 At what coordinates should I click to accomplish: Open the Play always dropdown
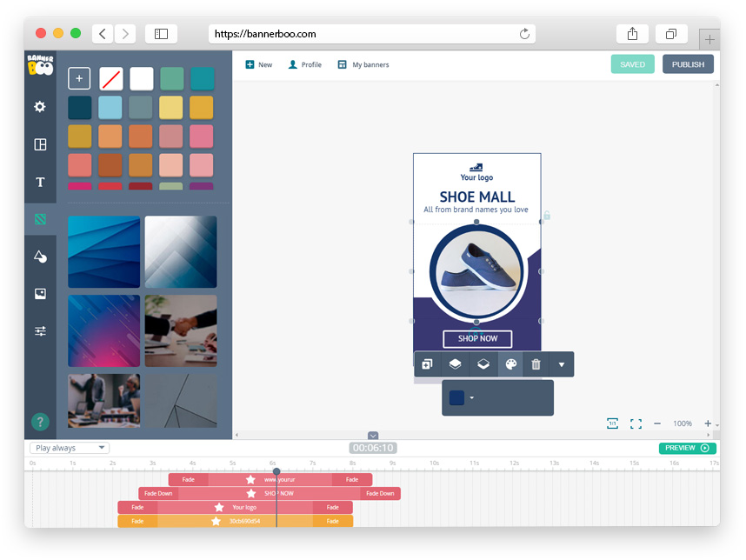70,448
